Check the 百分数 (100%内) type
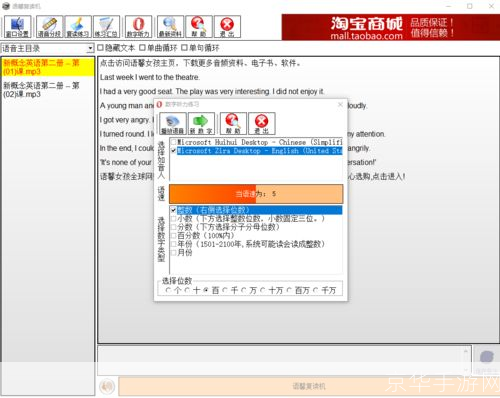This screenshot has height=398, width=500. [x=173, y=236]
